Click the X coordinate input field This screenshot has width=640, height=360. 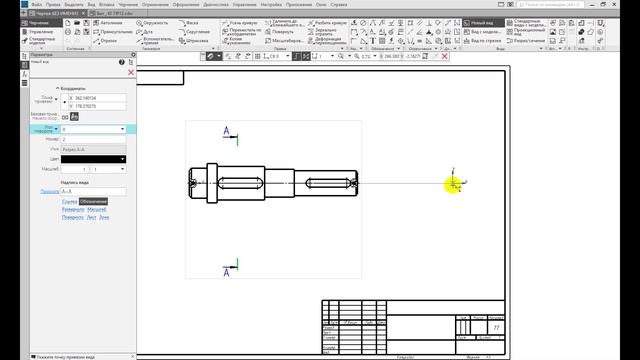pyautogui.click(x=97, y=98)
